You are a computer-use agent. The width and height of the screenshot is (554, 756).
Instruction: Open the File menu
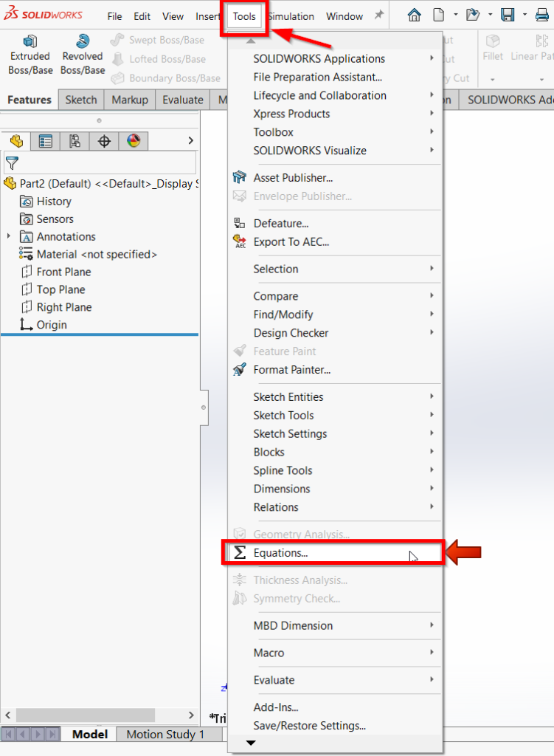coord(114,16)
